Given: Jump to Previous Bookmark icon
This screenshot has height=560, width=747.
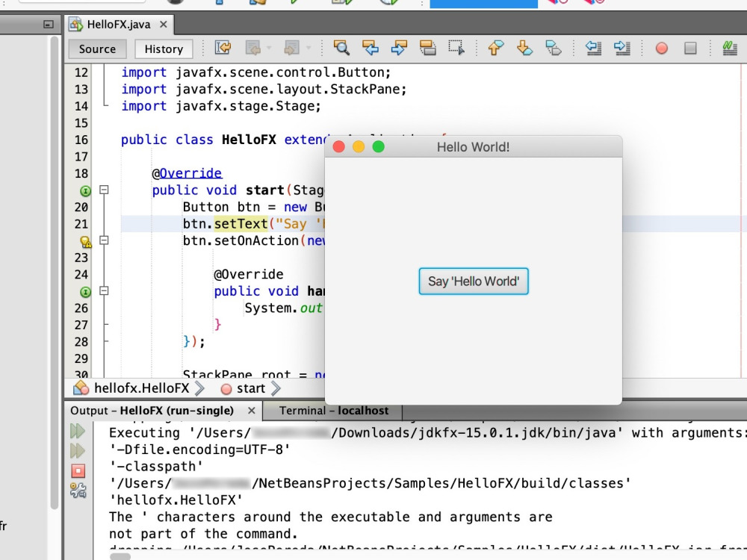Looking at the screenshot, I should point(495,48).
